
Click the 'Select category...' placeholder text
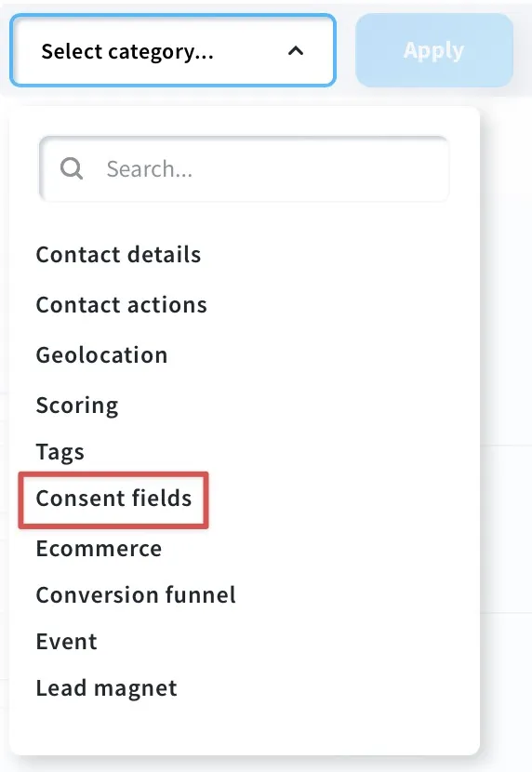127,52
